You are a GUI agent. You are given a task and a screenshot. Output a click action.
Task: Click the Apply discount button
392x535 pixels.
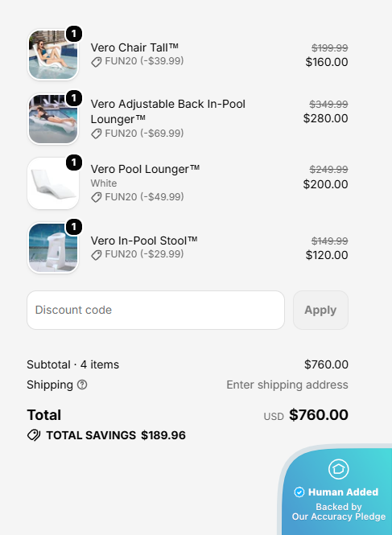coord(320,311)
